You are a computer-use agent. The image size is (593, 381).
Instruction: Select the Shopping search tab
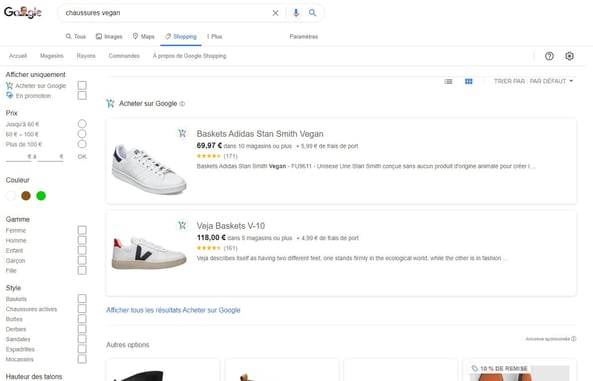tap(181, 37)
